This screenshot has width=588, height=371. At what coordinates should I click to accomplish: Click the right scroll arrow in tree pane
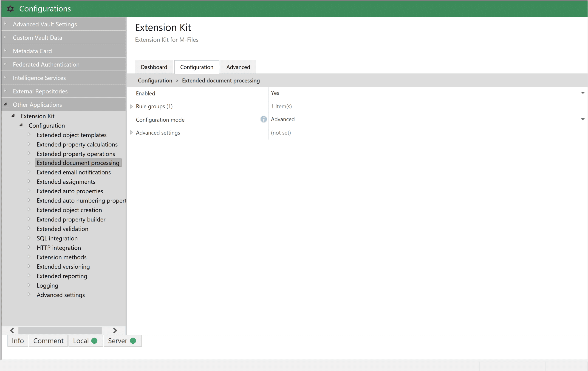pos(115,331)
